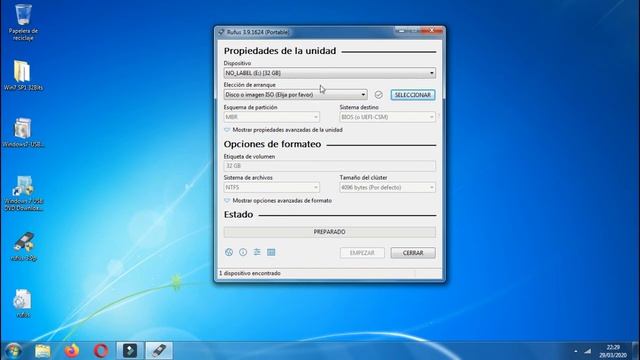The height and width of the screenshot is (360, 640).
Task: Select Windows7-USB desktop icon
Action: [x=23, y=133]
